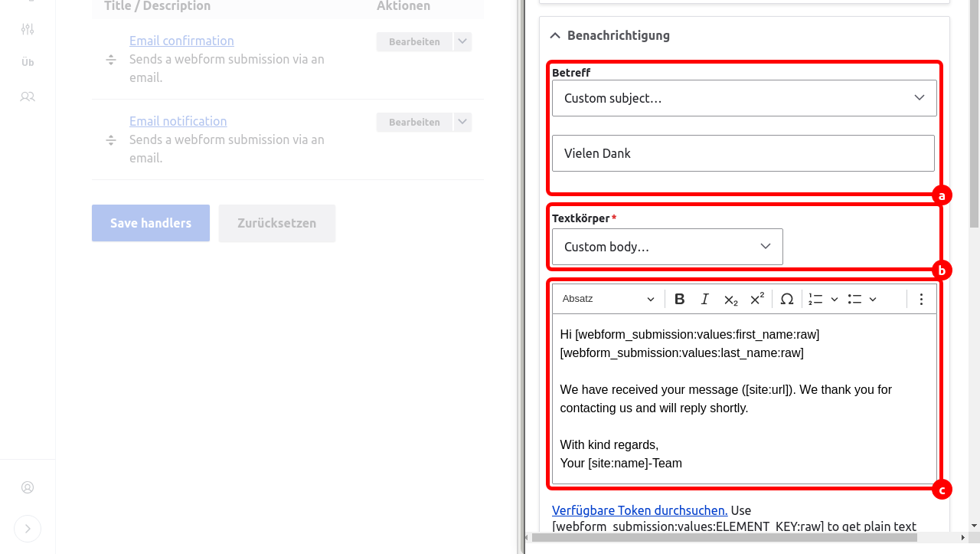Open the user account icon in sidebar

28,487
